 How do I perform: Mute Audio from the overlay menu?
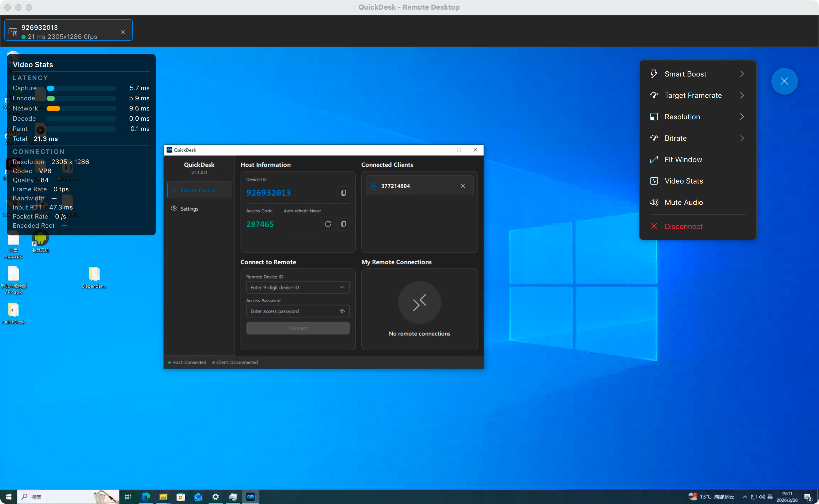pos(683,202)
